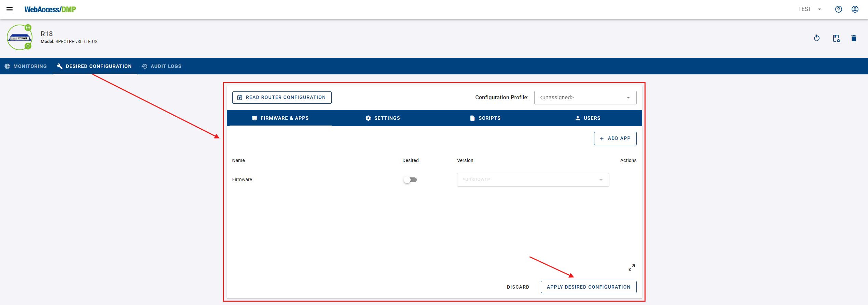
Task: Switch to the Monitoring tab
Action: tap(26, 66)
